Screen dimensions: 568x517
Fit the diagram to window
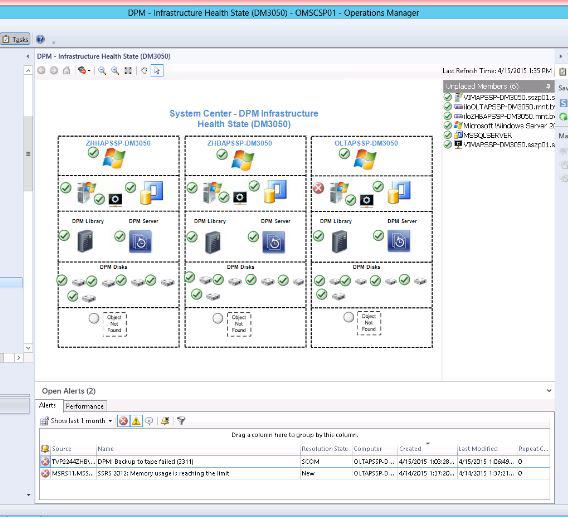128,71
